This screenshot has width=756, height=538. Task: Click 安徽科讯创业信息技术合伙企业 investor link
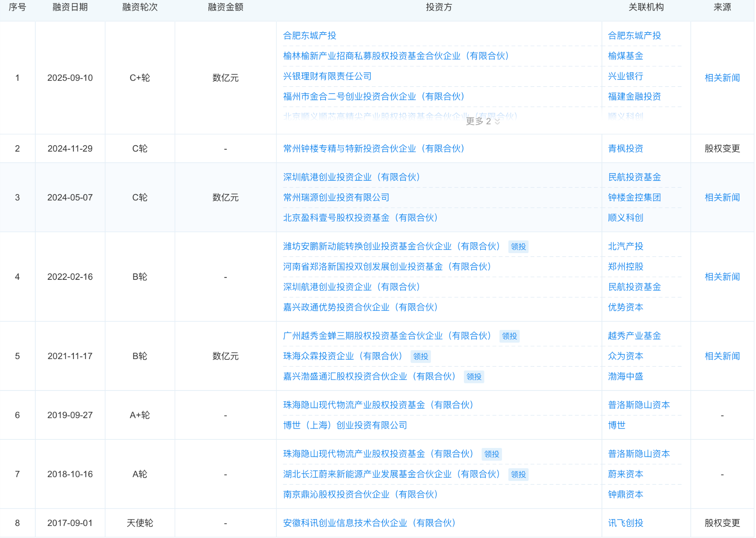pyautogui.click(x=369, y=523)
